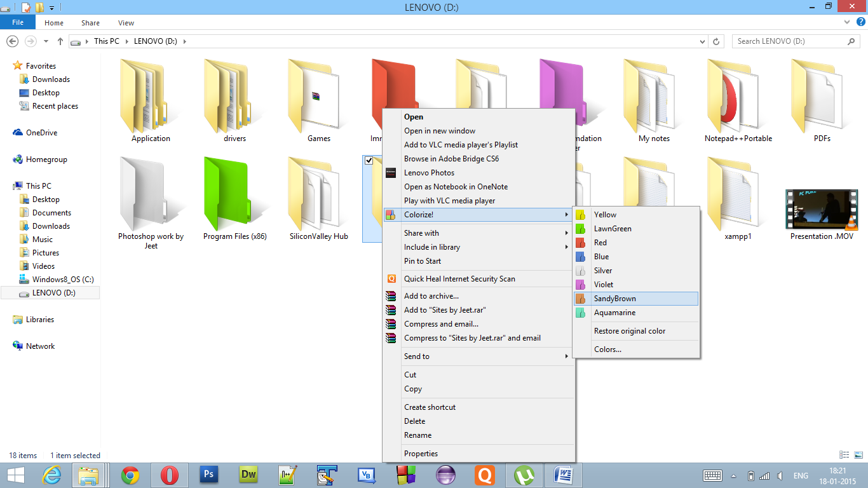Open Downloads from the Favorites sidebar
The width and height of the screenshot is (868, 488).
coord(51,79)
